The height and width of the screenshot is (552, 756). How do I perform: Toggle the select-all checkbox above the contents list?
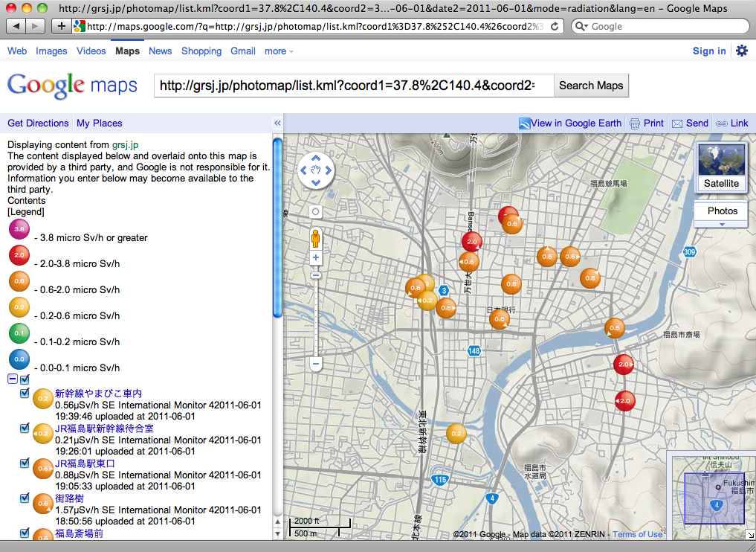pyautogui.click(x=25, y=379)
